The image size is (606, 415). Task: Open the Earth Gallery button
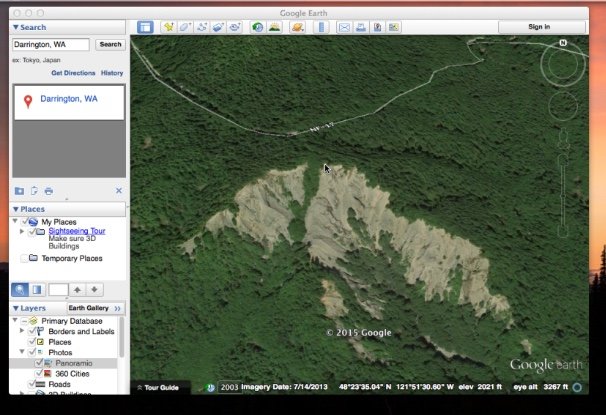(x=95, y=308)
